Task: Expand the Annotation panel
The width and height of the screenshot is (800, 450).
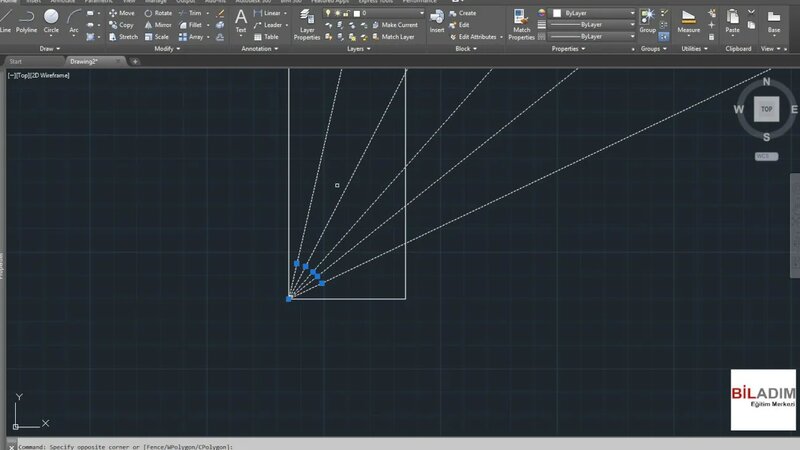Action: click(x=260, y=49)
